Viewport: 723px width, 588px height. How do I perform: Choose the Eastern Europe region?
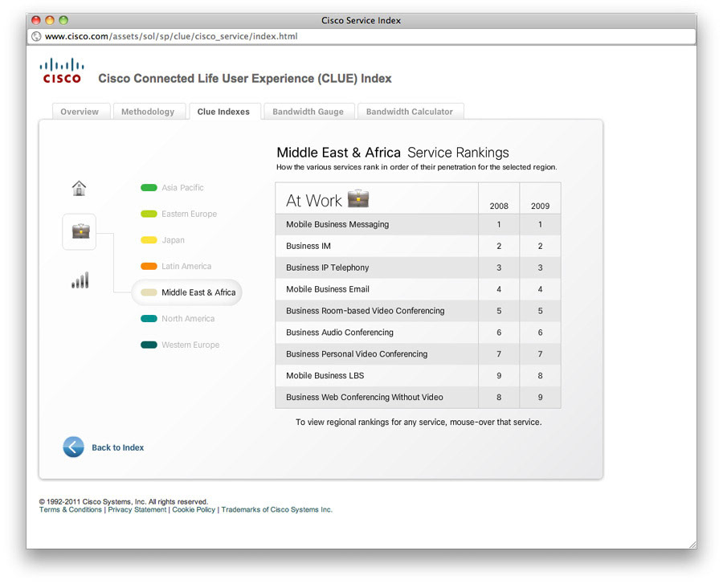[x=189, y=214]
